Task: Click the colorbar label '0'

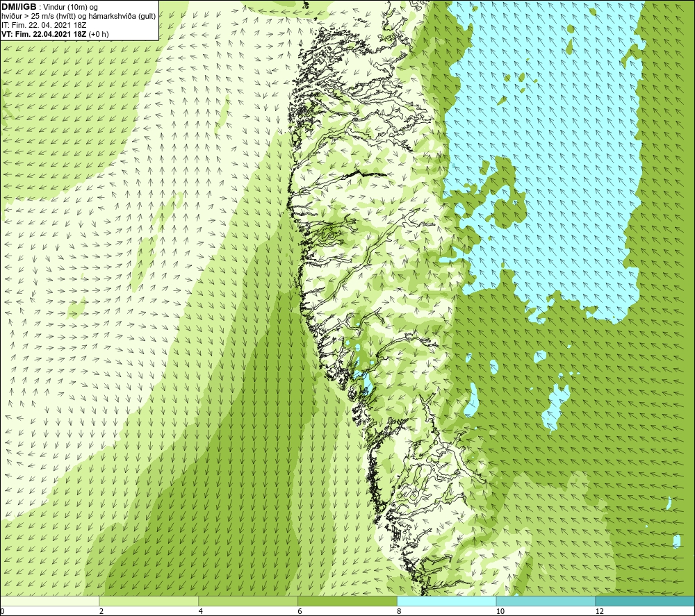Action: [2, 611]
